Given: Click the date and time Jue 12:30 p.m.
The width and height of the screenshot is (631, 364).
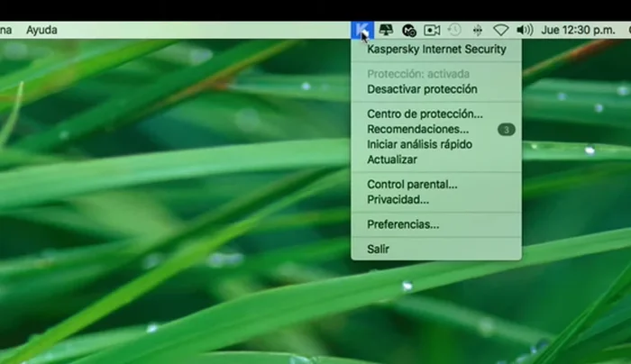Looking at the screenshot, I should [x=578, y=30].
